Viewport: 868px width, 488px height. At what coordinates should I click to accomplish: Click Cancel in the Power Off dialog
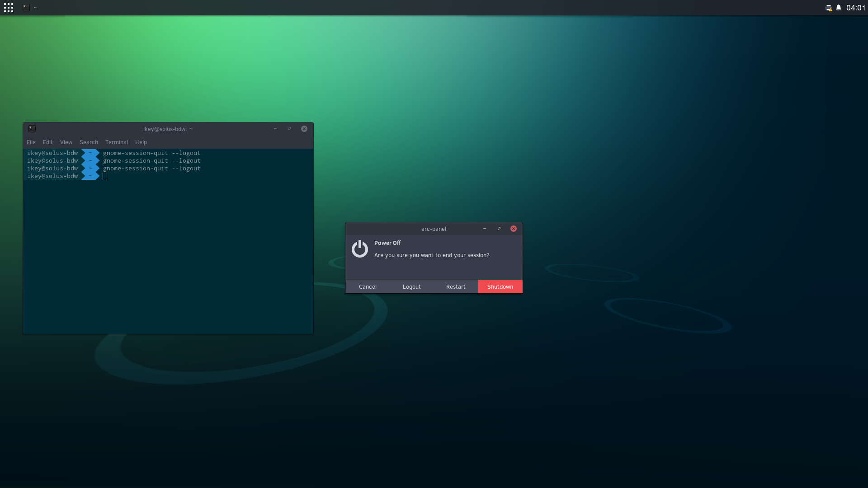click(368, 286)
